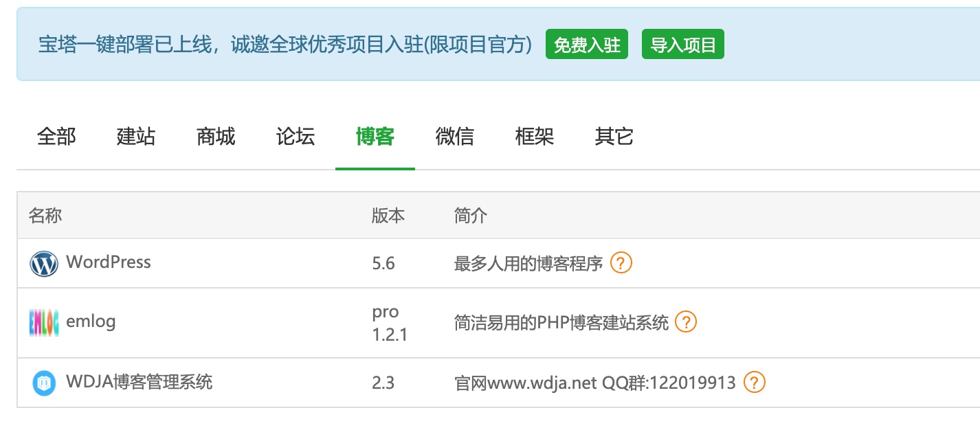Viewport: 980px width, 441px height.
Task: Click the green 免费入驻 button
Action: click(x=587, y=45)
